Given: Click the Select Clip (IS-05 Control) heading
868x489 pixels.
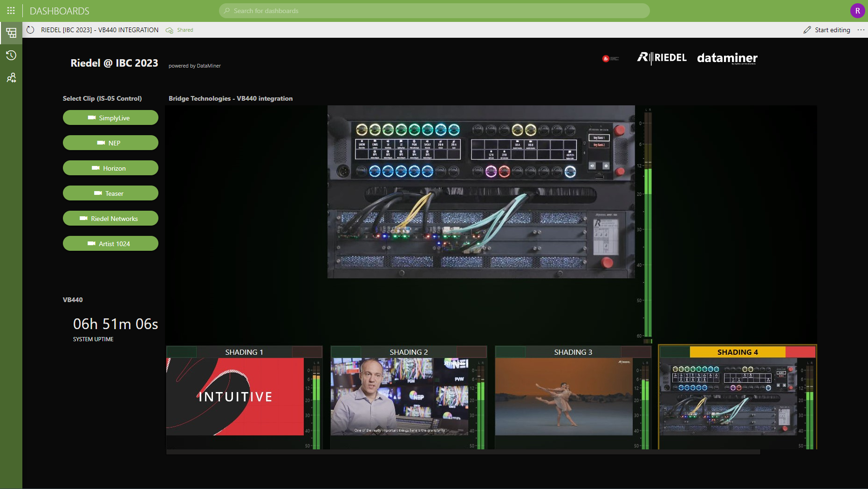Looking at the screenshot, I should tap(102, 98).
